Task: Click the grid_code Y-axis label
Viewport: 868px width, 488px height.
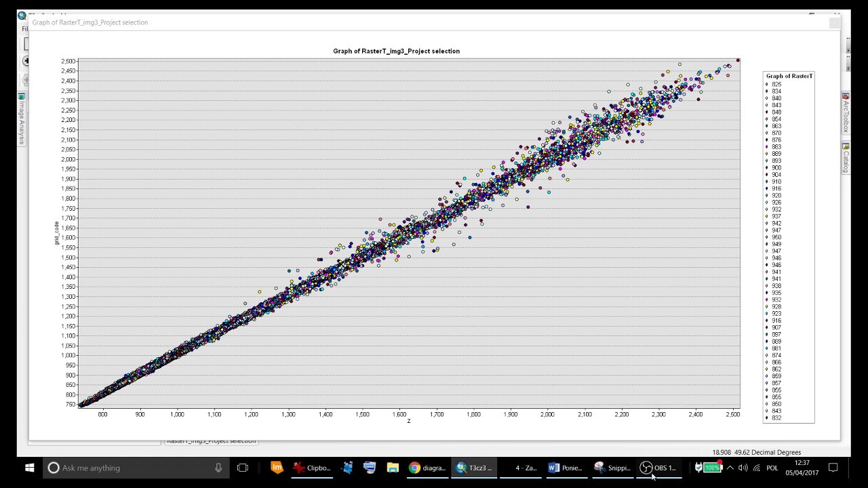Action: click(x=57, y=232)
